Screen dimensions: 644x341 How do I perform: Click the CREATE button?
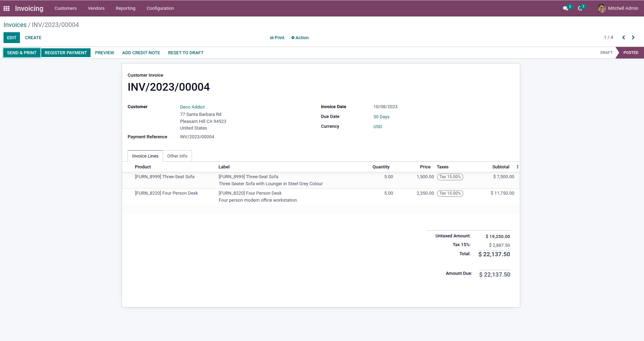(33, 38)
